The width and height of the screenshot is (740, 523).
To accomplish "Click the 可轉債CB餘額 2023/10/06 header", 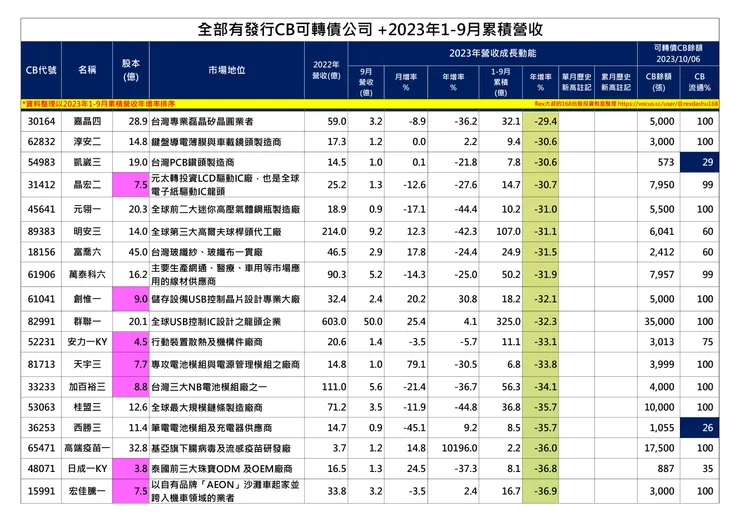I will 678,53.
